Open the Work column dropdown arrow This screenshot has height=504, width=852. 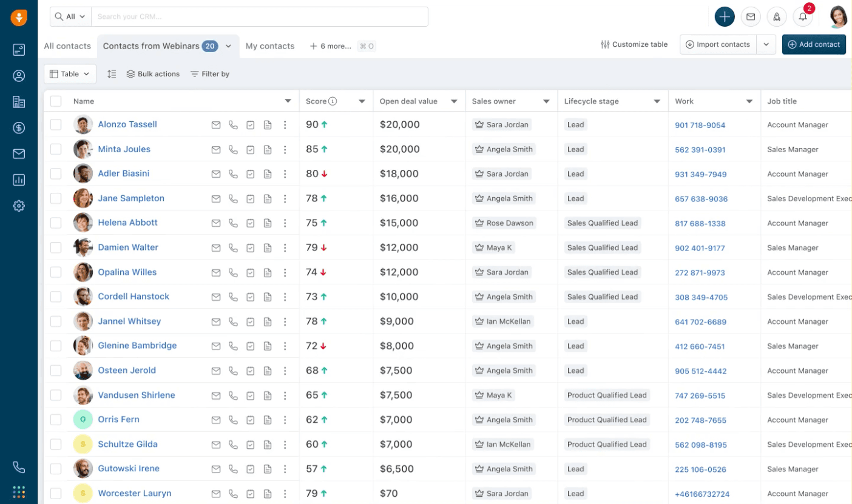click(749, 101)
